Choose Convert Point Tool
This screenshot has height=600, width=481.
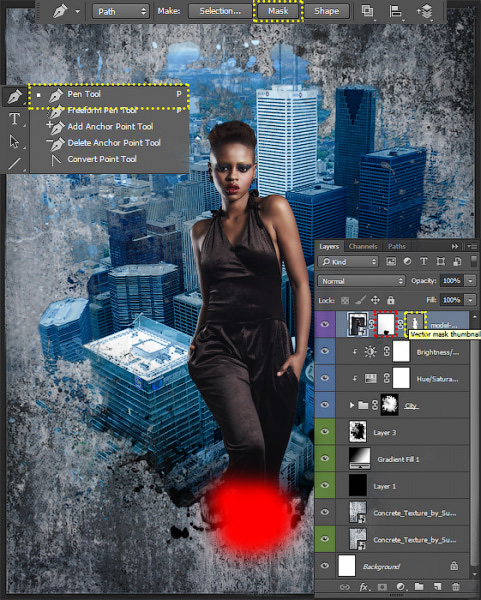pos(109,159)
